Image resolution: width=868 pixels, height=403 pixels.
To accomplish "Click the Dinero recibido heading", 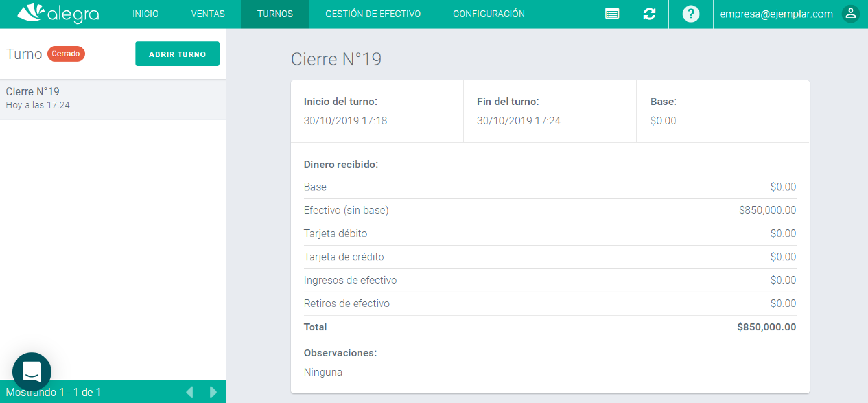I will point(341,164).
